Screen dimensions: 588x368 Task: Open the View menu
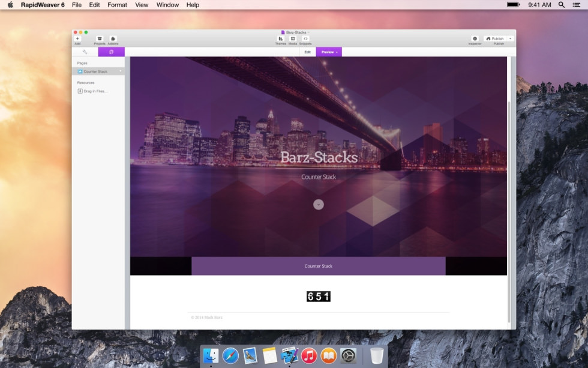pyautogui.click(x=142, y=5)
